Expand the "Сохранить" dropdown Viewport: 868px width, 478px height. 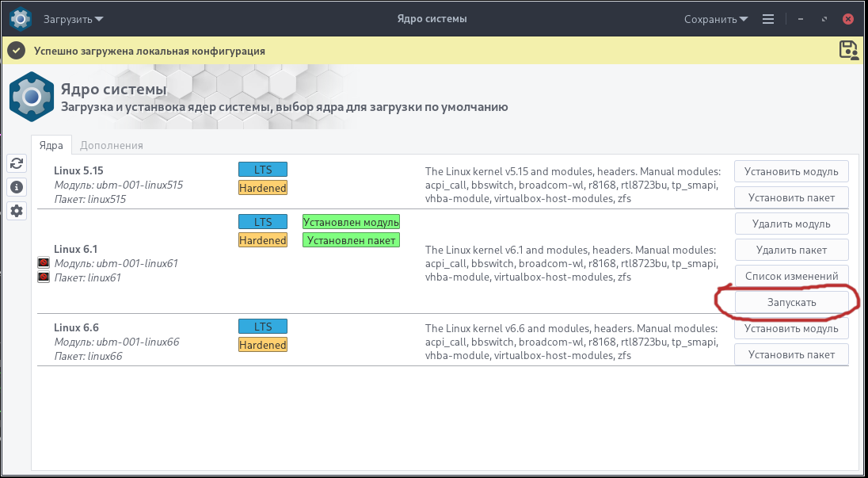[717, 19]
